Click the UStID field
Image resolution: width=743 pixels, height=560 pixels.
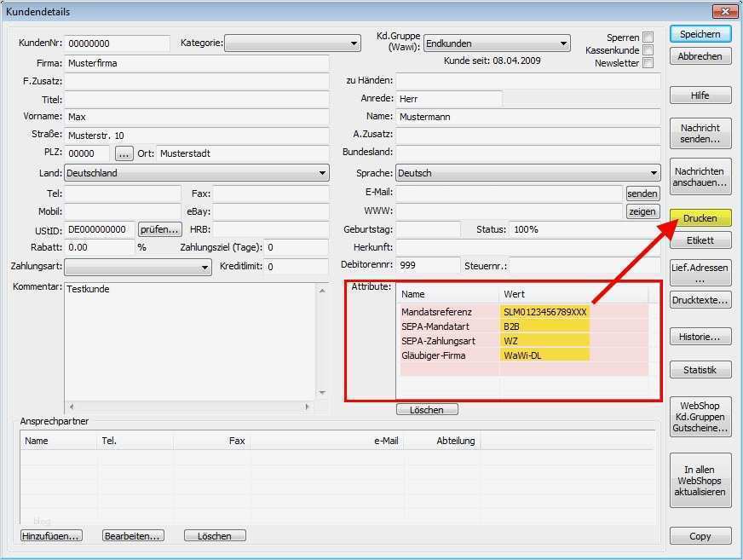click(x=100, y=229)
